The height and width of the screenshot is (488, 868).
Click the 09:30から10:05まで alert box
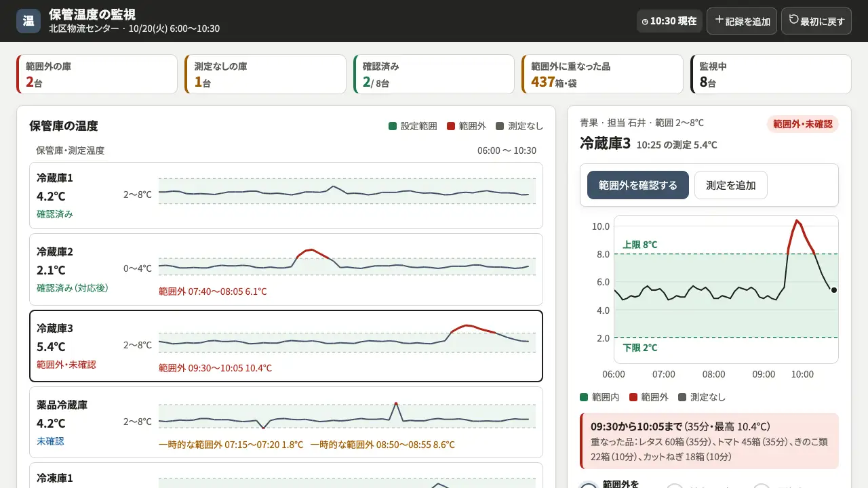click(709, 441)
